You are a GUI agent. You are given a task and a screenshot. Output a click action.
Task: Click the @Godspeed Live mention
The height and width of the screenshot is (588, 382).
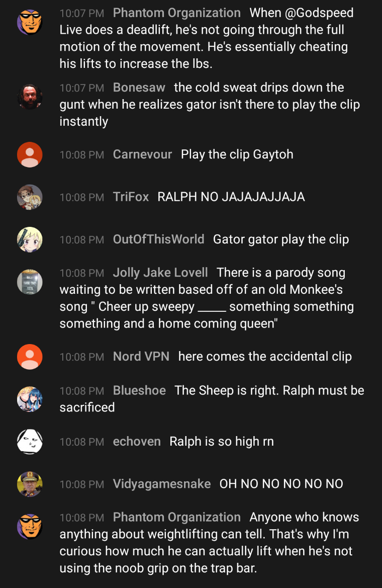click(319, 13)
